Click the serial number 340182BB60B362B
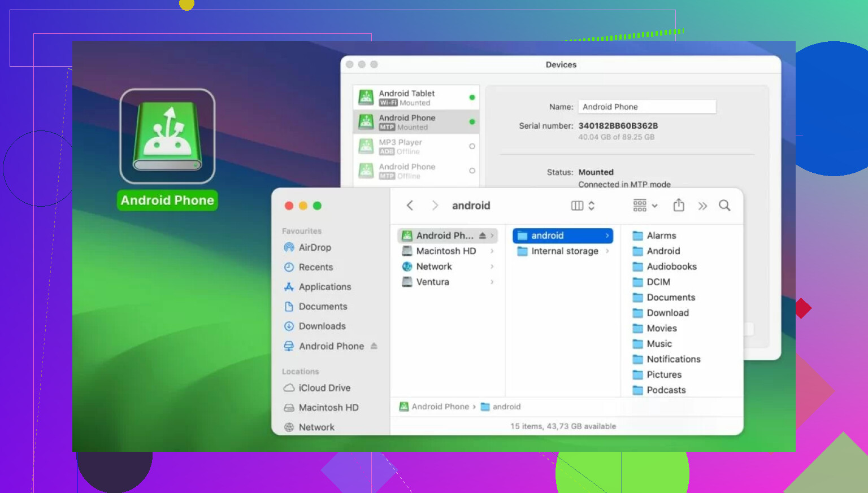868x493 pixels. [x=618, y=126]
